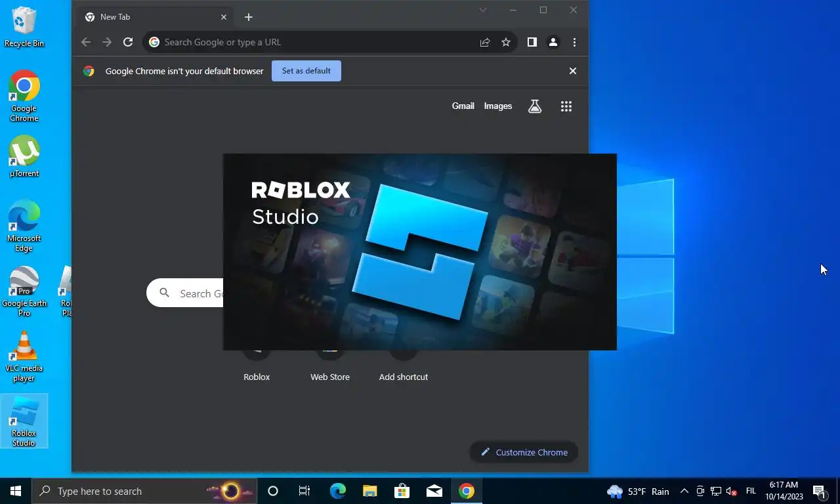Image resolution: width=840 pixels, height=504 pixels.
Task: Open weather widget showing 53°F Rain
Action: click(x=638, y=491)
